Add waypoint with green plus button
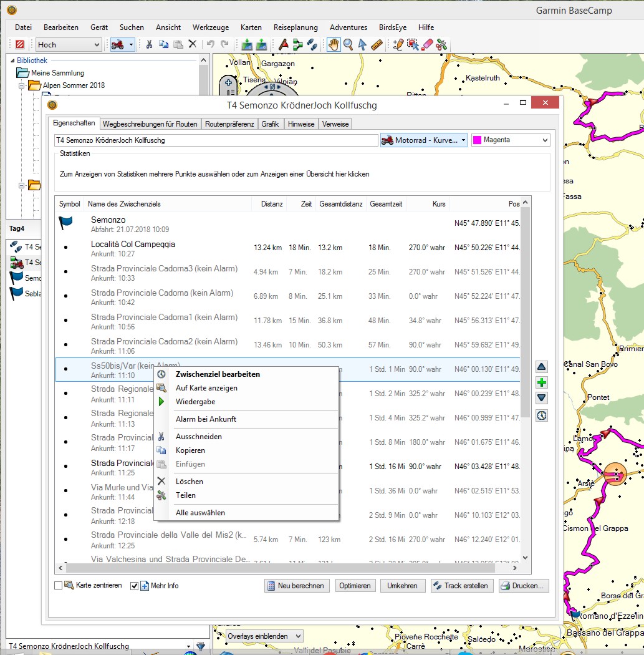Viewport: 644px width, 655px height. click(541, 382)
